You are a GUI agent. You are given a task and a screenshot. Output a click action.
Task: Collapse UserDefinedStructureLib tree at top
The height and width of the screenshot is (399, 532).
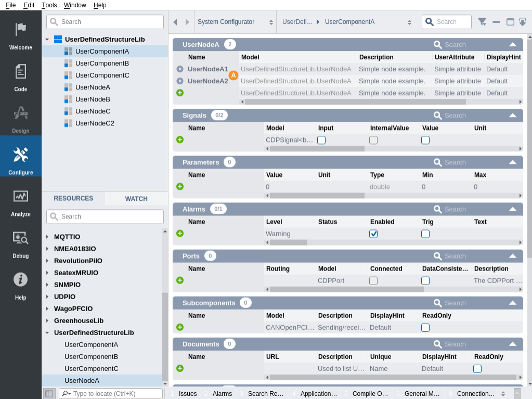coord(47,40)
